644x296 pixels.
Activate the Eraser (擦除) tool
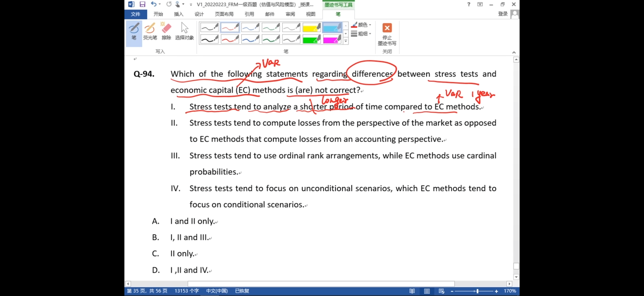pos(166,32)
